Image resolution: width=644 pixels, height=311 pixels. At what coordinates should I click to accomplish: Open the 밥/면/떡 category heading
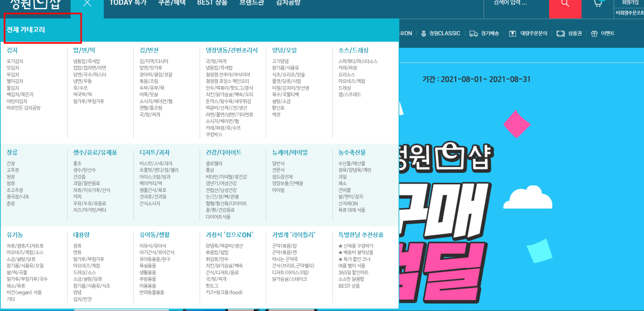84,50
